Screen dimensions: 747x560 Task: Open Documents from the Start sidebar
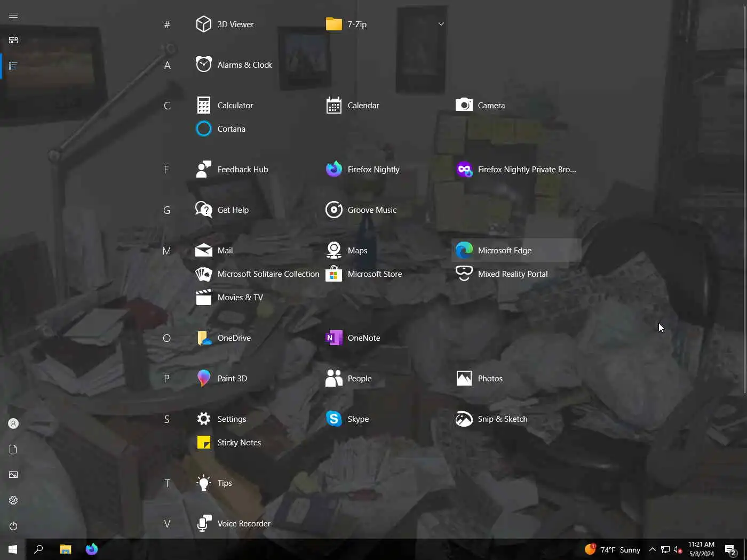click(13, 449)
